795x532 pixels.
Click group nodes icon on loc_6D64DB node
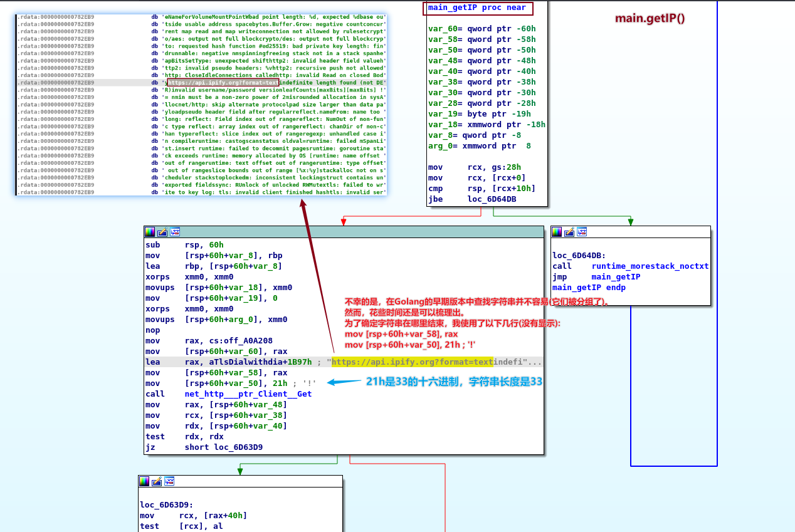[581, 232]
